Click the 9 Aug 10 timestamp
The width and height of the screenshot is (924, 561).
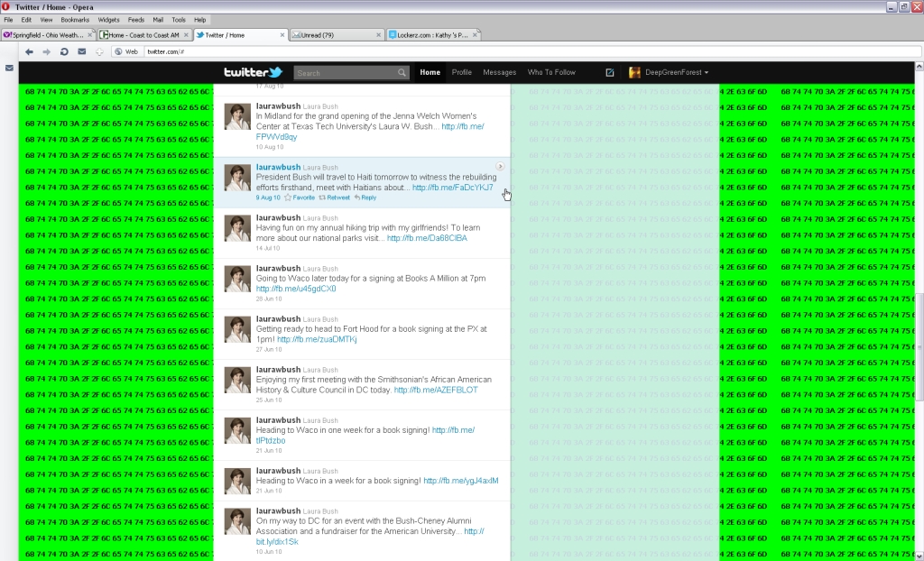[x=268, y=198]
